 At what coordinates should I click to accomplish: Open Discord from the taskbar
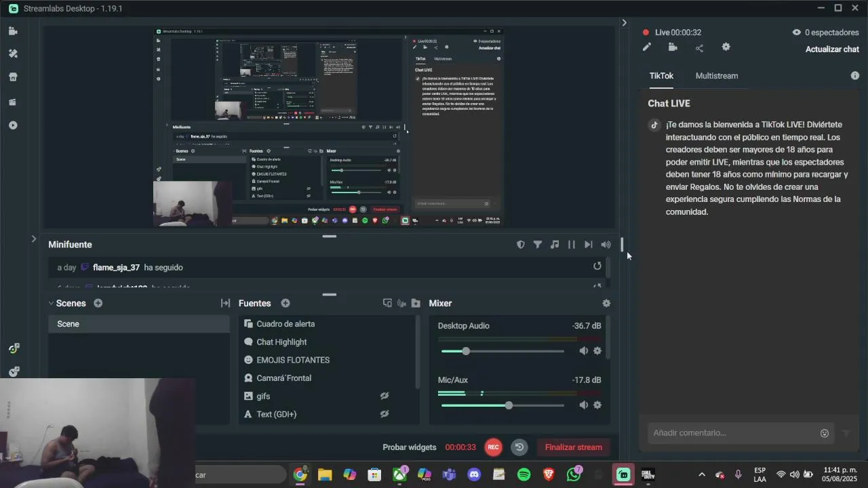point(474,474)
